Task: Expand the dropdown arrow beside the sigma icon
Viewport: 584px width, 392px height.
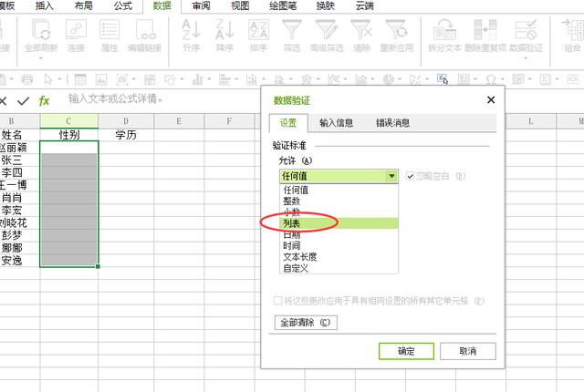Action: point(557,79)
